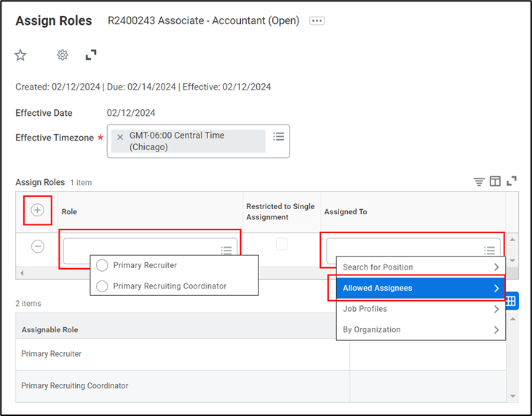
Task: Open the related actions ellipsis button
Action: [x=317, y=21]
